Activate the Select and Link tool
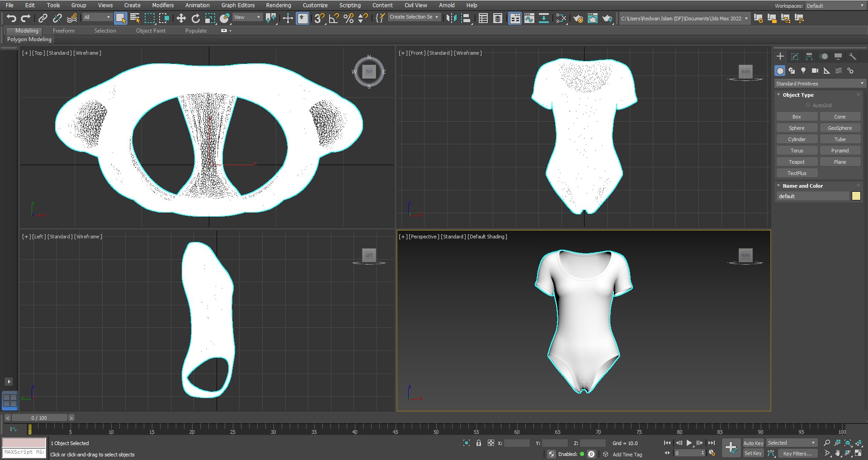 pyautogui.click(x=42, y=18)
